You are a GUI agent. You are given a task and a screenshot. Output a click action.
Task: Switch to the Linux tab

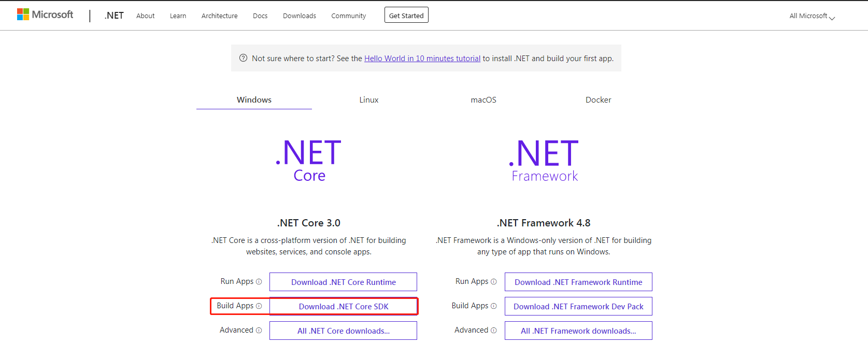coord(369,100)
